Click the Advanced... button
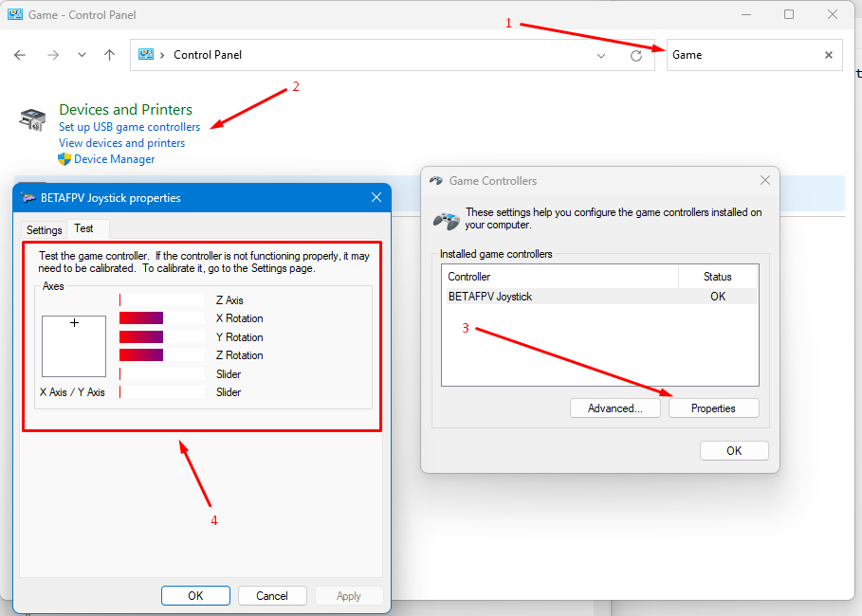The image size is (862, 616). [616, 408]
